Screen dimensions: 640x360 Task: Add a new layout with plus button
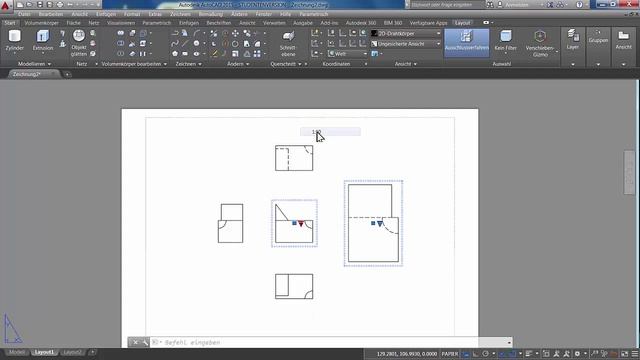pyautogui.click(x=93, y=352)
